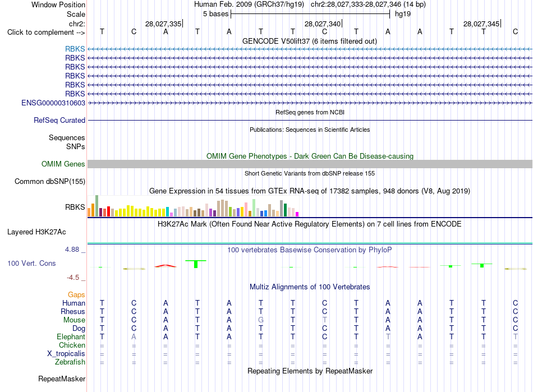Click the cyan H3K27Ac signal line

click(310, 243)
